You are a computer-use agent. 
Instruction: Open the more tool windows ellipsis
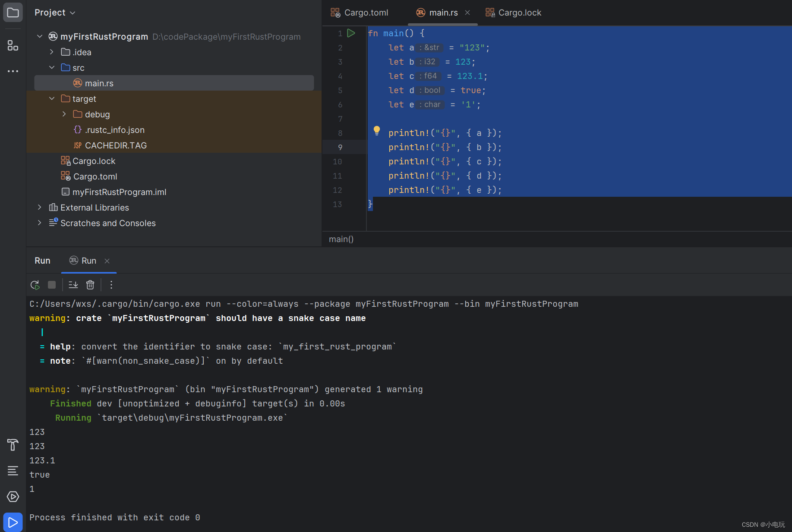click(13, 71)
